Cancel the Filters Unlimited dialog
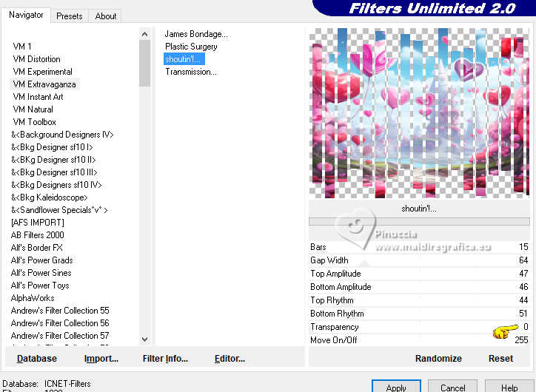 [452, 387]
